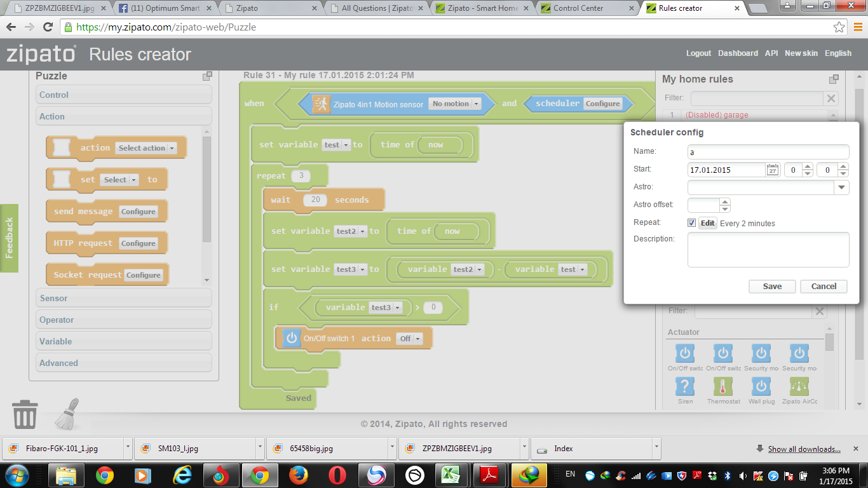The width and height of the screenshot is (868, 488).
Task: Launch Internet Explorer from the taskbar
Action: point(182,475)
